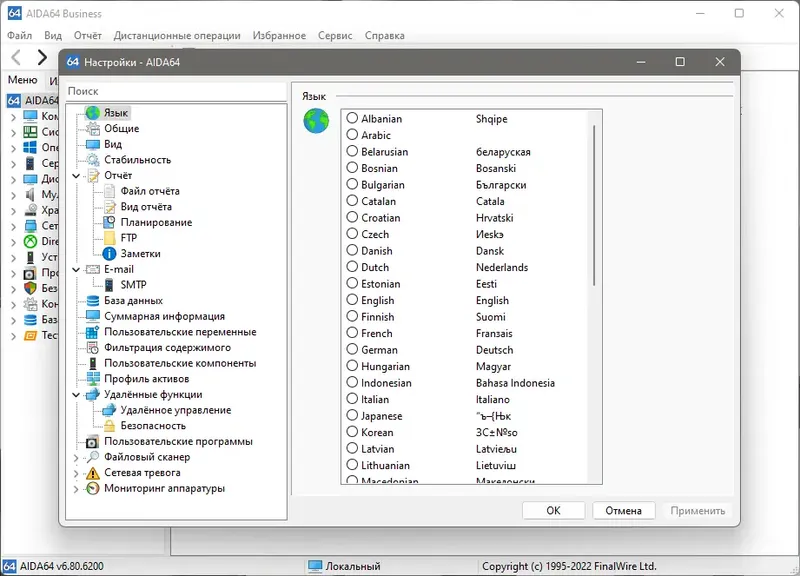Click the E-mail envelope icon
This screenshot has width=800, height=576.
(92, 269)
